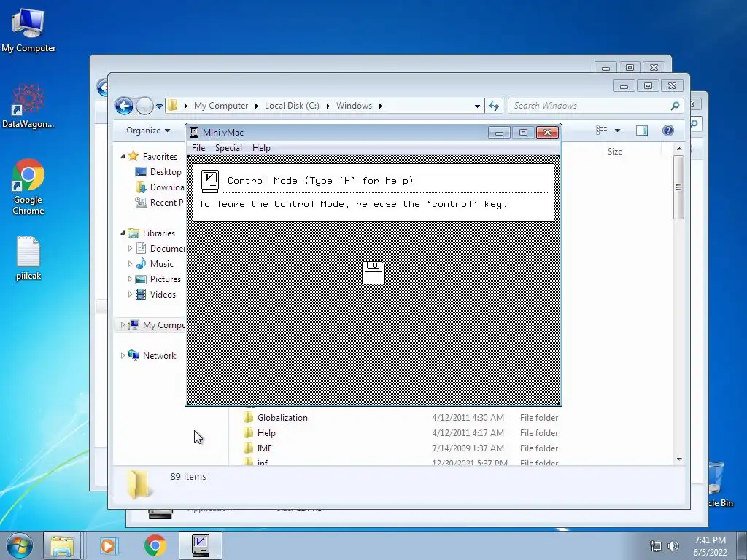Click the Macintosh icon in Control Mode banner
747x560 pixels.
[x=209, y=181]
